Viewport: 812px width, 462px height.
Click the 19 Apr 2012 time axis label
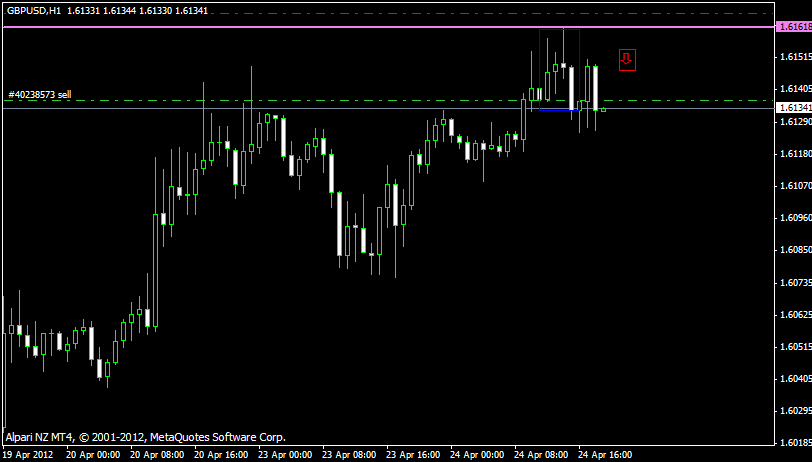tap(28, 455)
